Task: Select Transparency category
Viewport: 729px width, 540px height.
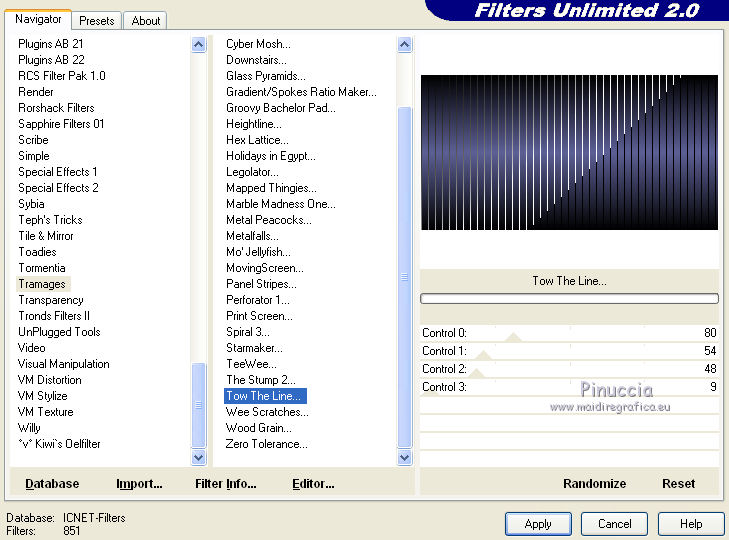Action: pos(51,300)
